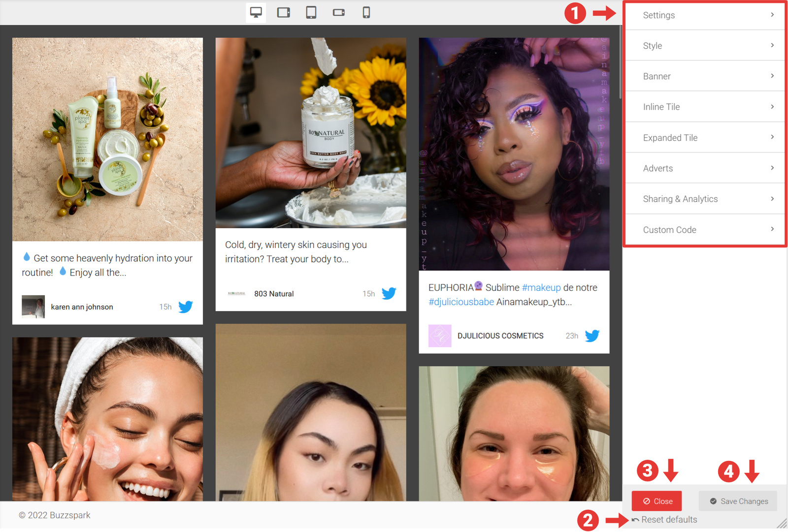Select mobile portrait preview icon
The image size is (788, 532).
click(366, 12)
